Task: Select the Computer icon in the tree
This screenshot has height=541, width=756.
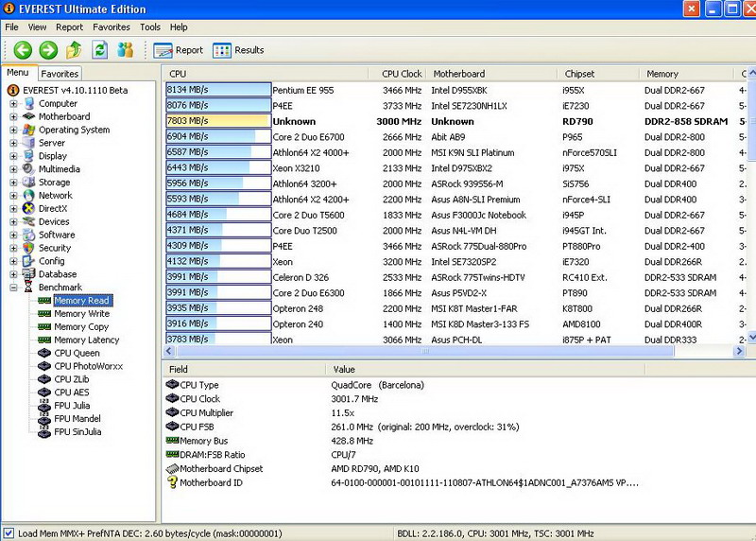Action: pos(29,103)
